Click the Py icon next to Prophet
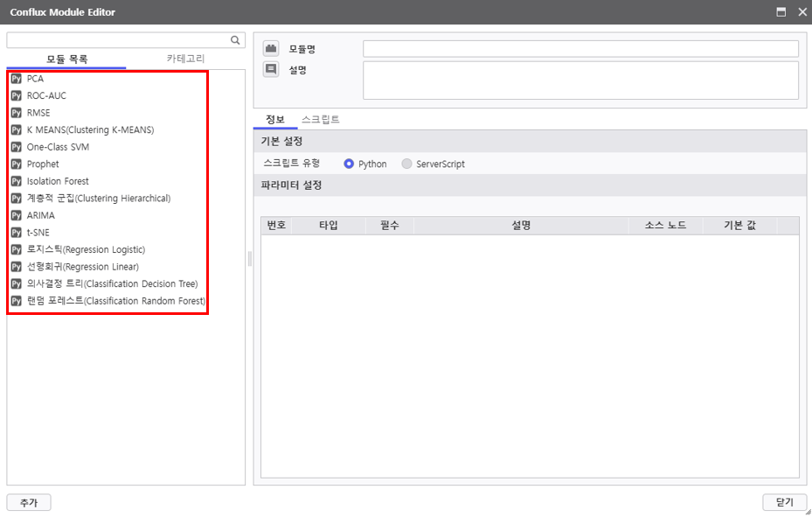The image size is (812, 517). 16,164
